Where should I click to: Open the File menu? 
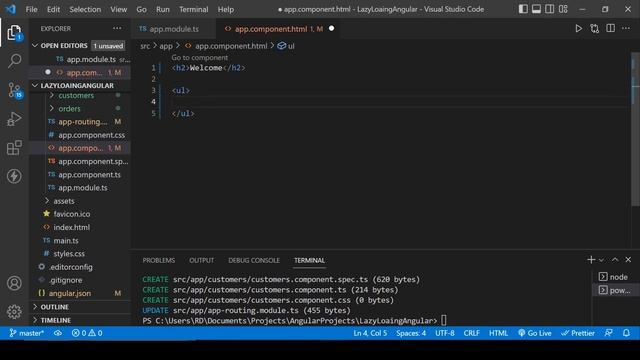(x=31, y=9)
